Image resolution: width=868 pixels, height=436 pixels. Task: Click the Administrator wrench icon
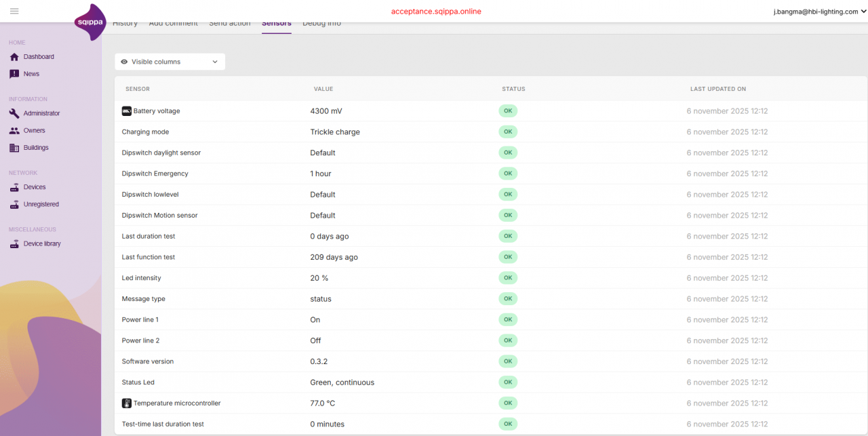[x=14, y=113]
